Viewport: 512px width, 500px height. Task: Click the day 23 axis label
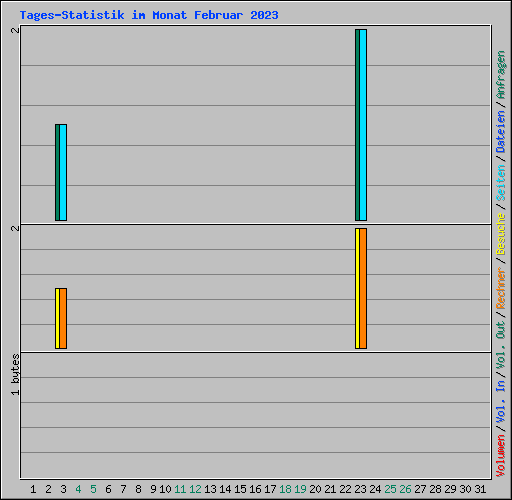[360, 489]
